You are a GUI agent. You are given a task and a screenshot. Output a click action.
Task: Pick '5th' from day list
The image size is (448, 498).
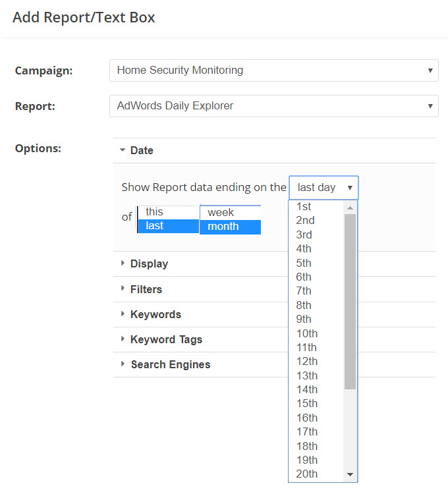pyautogui.click(x=304, y=263)
